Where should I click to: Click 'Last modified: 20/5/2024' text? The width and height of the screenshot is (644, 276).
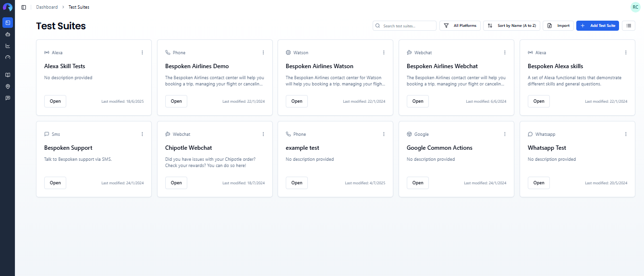pos(606,183)
